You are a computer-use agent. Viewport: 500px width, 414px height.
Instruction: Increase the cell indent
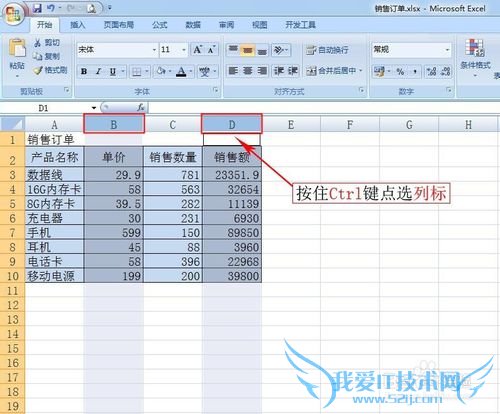(293, 71)
